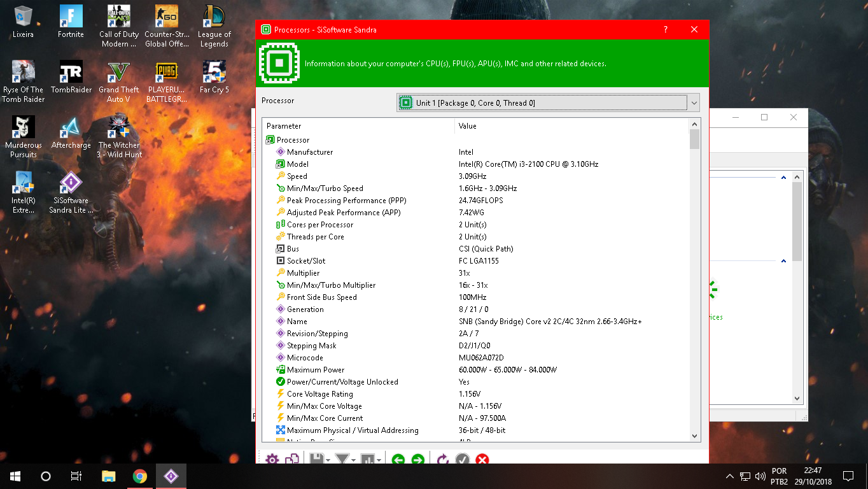Click the value FC LGA1155
This screenshot has height=489, width=868.
(x=479, y=261)
